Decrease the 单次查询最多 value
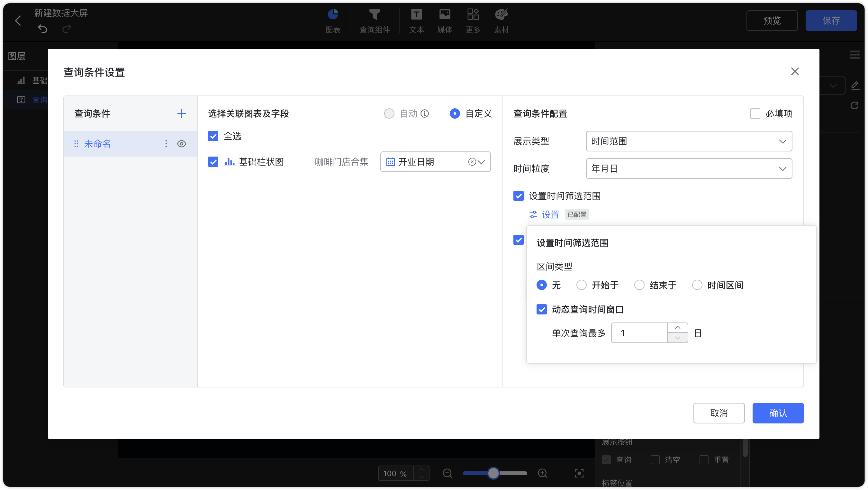The height and width of the screenshot is (490, 868). click(678, 338)
